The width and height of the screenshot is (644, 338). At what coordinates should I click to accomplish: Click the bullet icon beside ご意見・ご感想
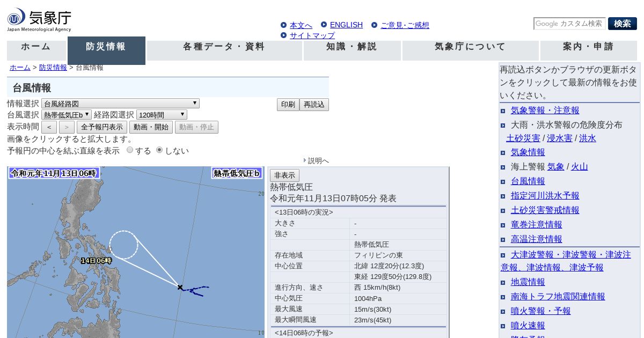coord(375,25)
